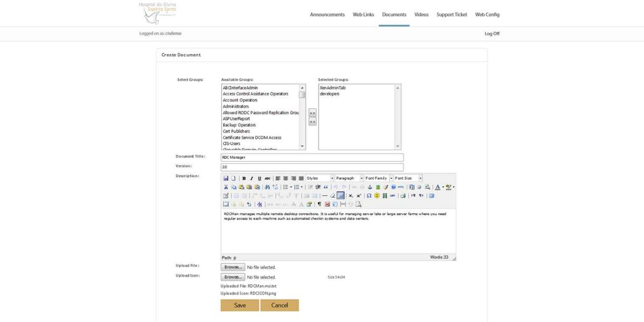Toggle bold formatting in the description editor
The width and height of the screenshot is (644, 322).
click(x=244, y=178)
